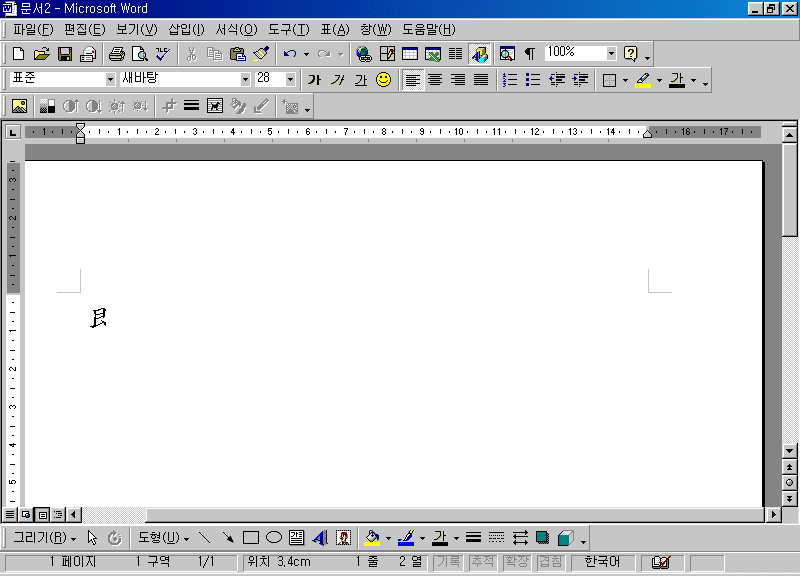Save document with floppy disk icon
Image resolution: width=800 pixels, height=576 pixels.
pos(65,54)
